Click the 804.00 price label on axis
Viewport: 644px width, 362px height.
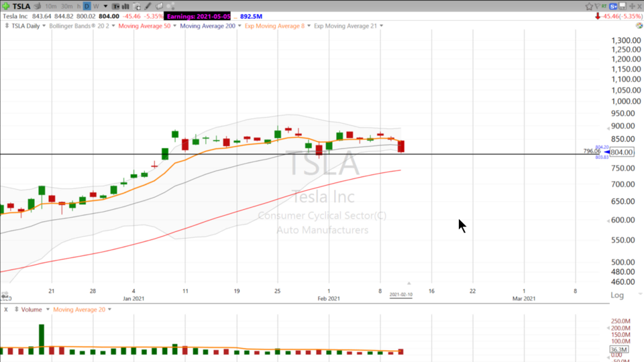coord(621,152)
